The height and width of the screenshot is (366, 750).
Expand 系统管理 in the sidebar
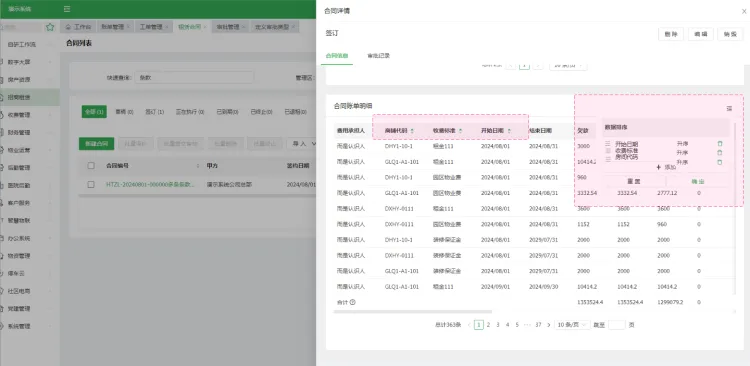point(30,326)
